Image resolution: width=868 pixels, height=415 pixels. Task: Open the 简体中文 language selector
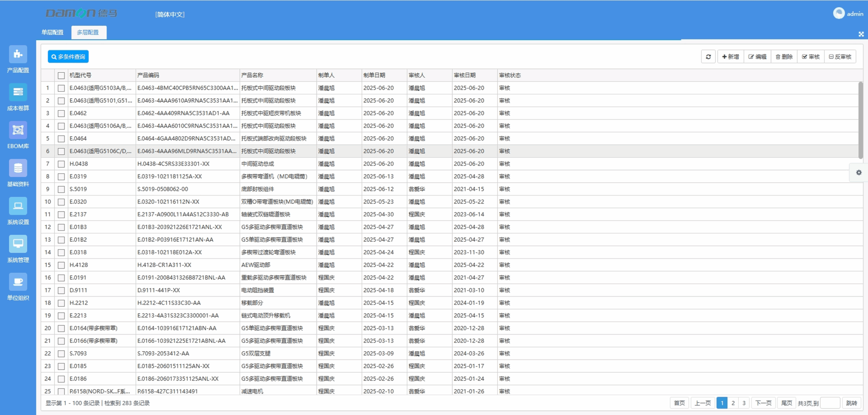[x=170, y=14]
